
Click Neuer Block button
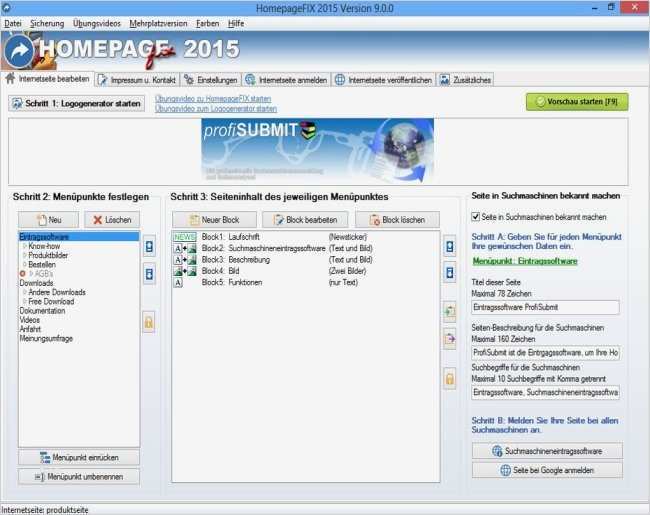coord(214,220)
